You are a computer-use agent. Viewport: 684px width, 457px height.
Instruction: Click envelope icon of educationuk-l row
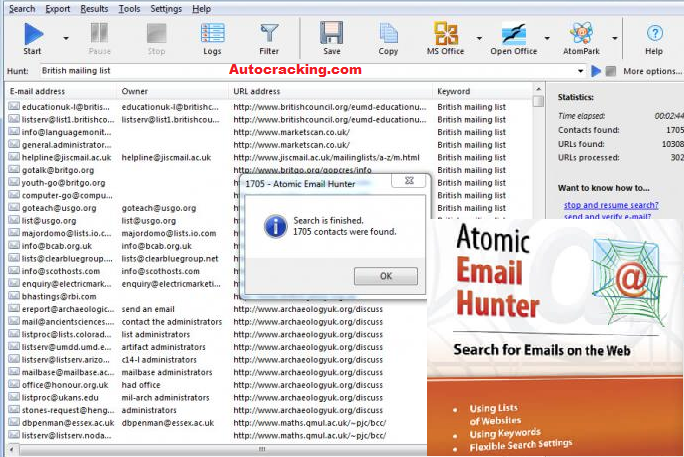click(14, 106)
